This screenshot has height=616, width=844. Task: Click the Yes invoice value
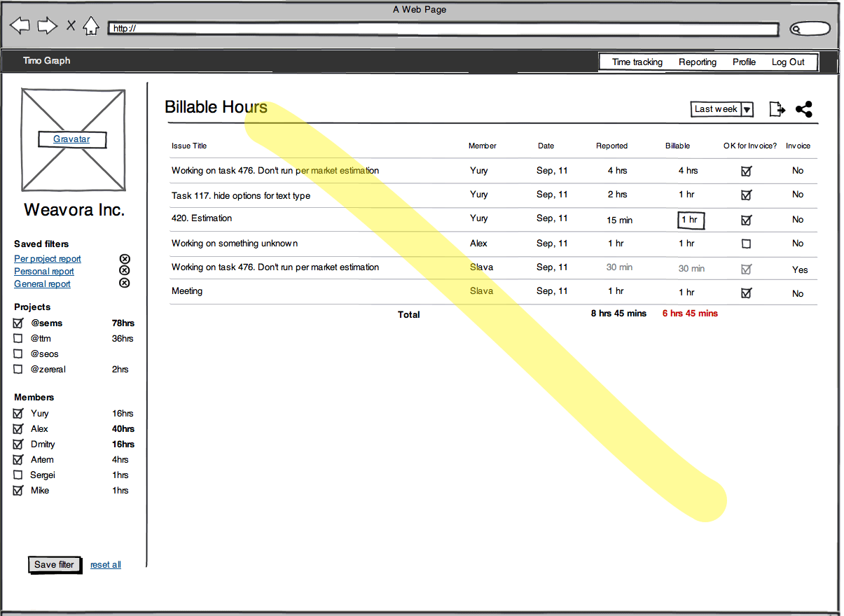click(800, 270)
